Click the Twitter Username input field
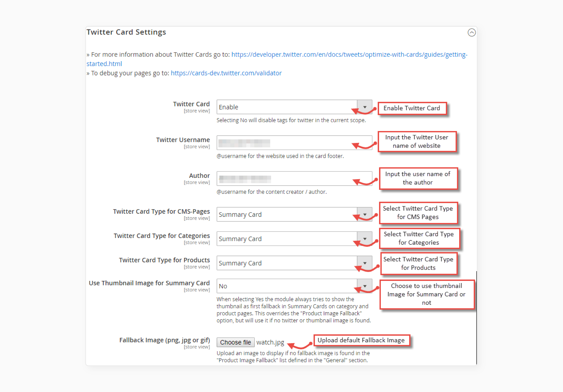563x392 pixels. [x=294, y=143]
